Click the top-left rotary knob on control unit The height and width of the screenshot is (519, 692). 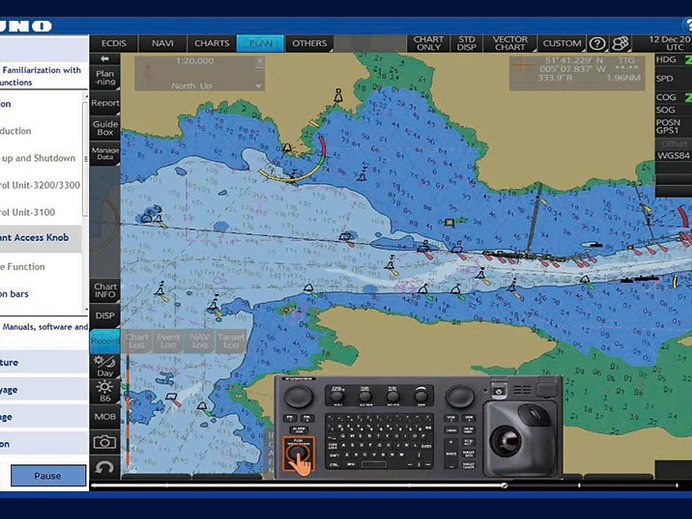pos(298,396)
